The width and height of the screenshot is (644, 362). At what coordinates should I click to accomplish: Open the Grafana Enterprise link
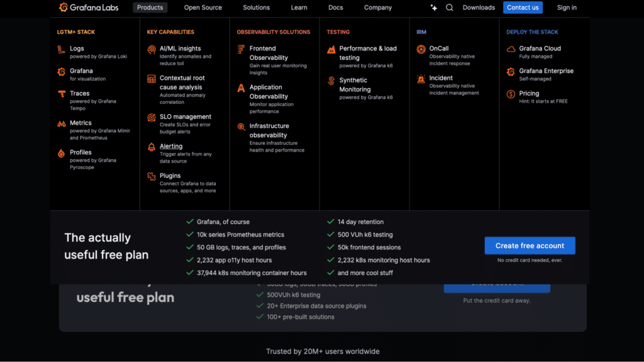coord(547,71)
